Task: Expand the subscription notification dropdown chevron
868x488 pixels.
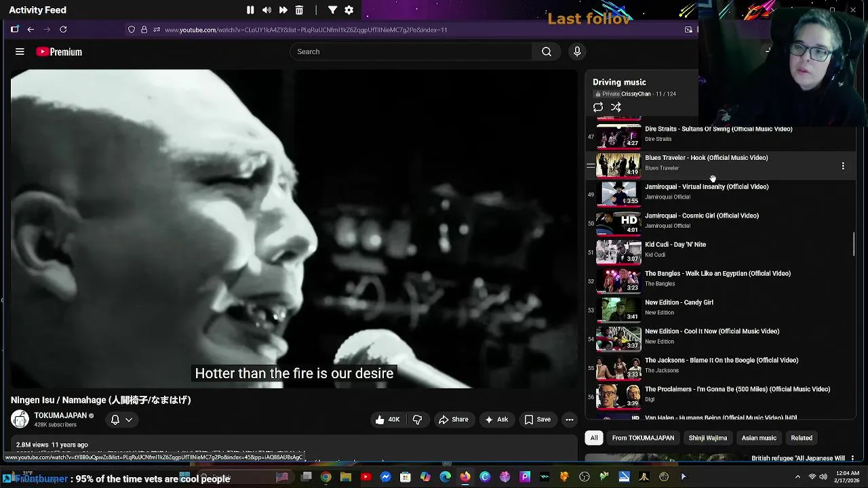Action: [129, 420]
